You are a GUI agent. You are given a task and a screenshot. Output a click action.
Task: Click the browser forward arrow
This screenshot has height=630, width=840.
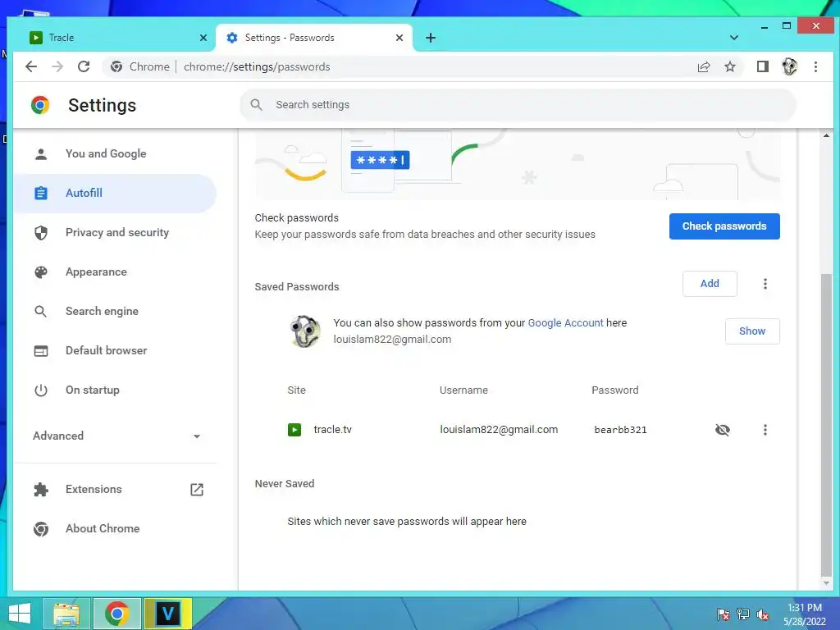[57, 66]
